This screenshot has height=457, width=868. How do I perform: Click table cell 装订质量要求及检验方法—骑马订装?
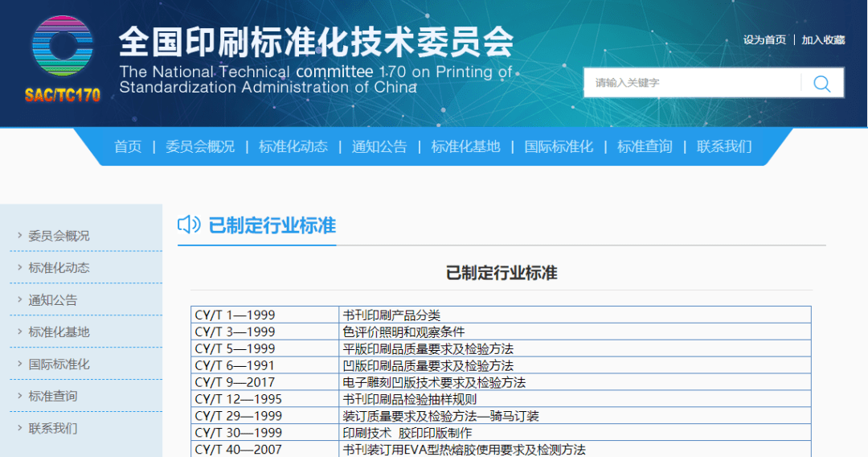(x=575, y=416)
